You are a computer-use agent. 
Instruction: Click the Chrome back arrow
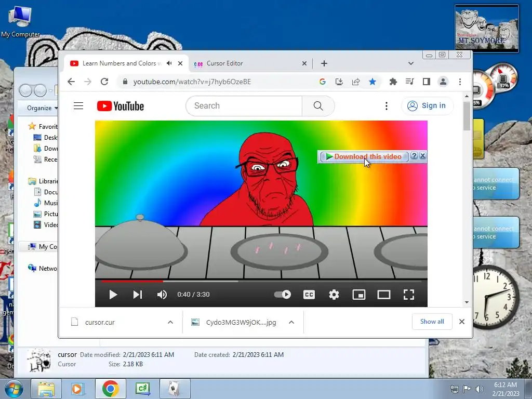(71, 82)
